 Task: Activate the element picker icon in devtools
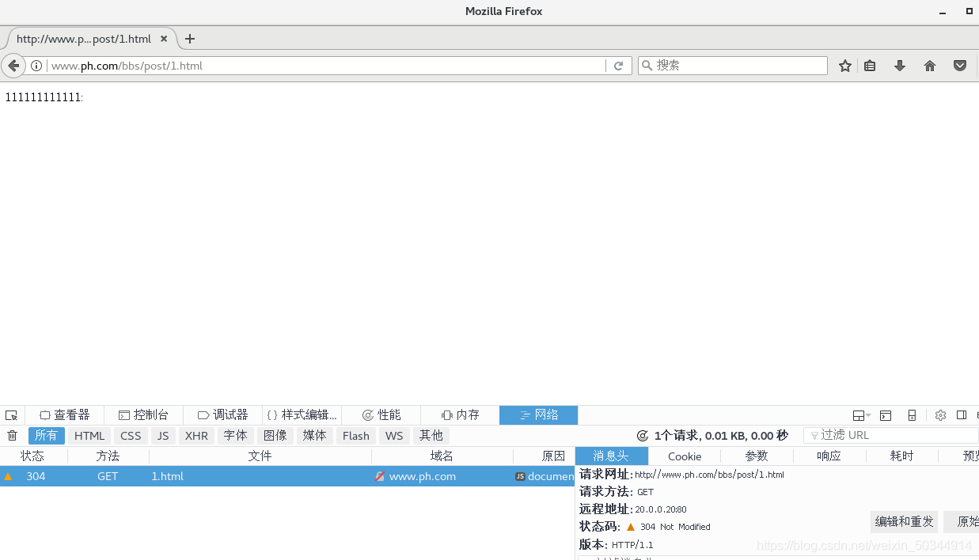tap(11, 415)
